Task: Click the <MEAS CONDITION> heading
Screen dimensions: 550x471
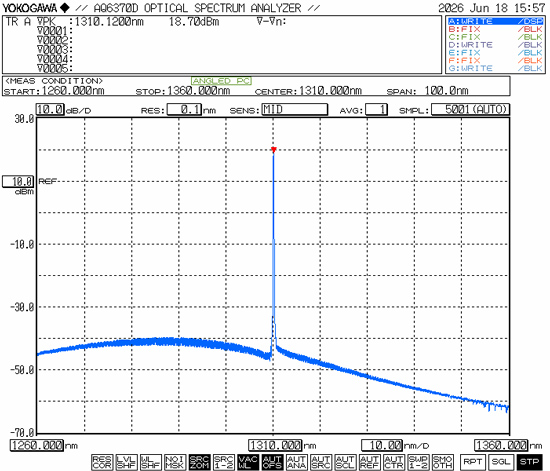Action: point(54,81)
